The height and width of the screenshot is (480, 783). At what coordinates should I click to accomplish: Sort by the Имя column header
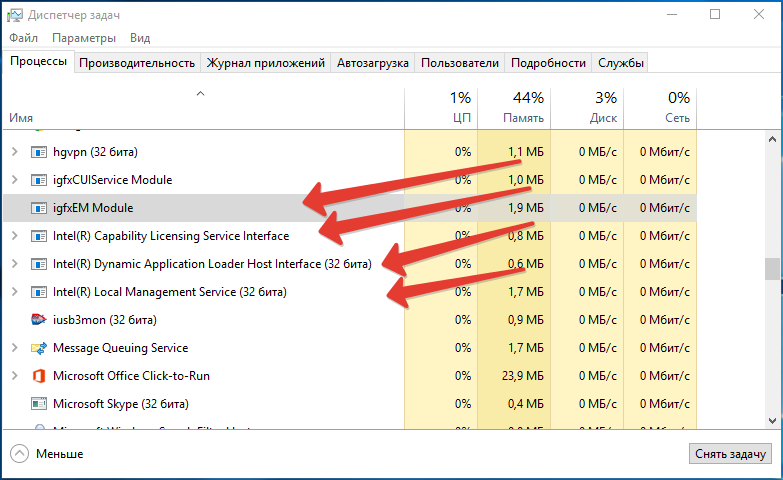point(203,108)
